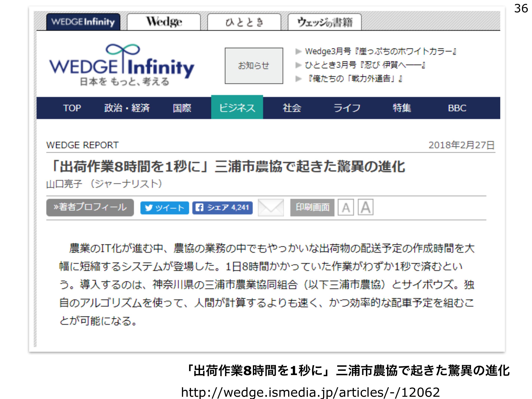Viewport: 532px width, 399px height.
Task: Click the WEDGE Infinity ribbon logo
Action: pos(122,65)
